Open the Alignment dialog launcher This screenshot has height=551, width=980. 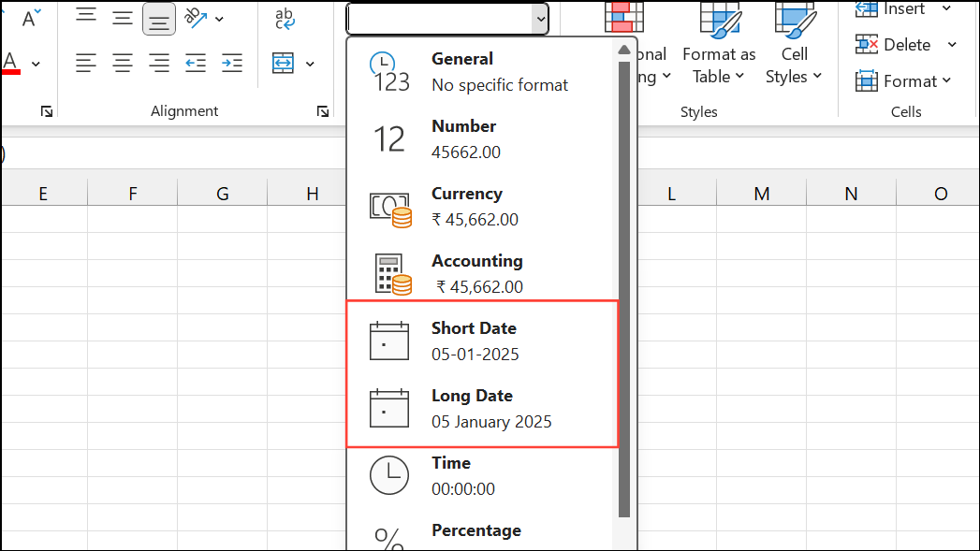point(323,110)
